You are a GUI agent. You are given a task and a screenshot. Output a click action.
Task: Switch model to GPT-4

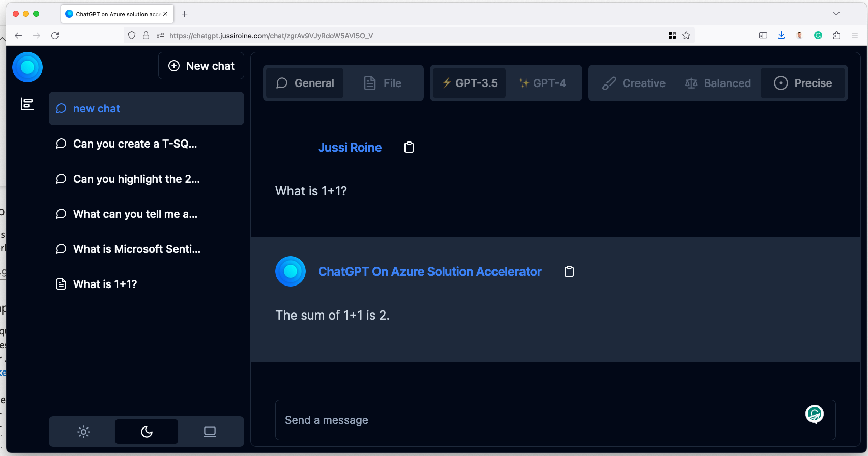542,83
